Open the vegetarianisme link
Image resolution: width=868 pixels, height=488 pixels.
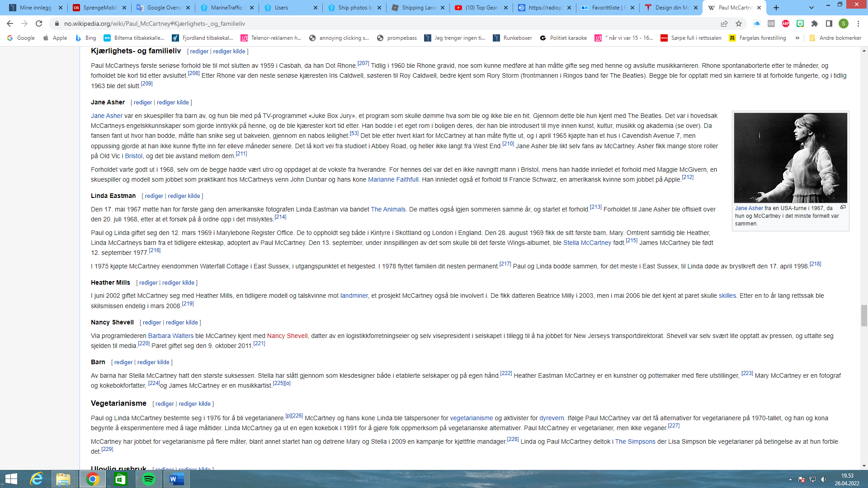pos(472,418)
